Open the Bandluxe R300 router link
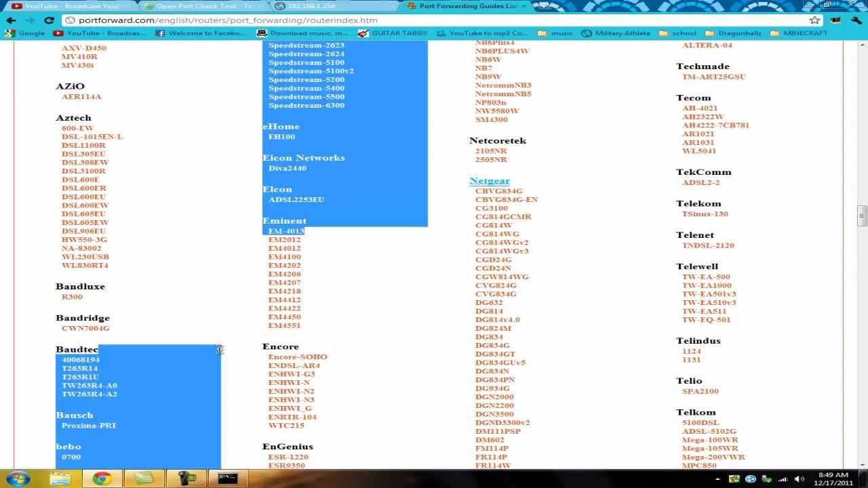 72,297
